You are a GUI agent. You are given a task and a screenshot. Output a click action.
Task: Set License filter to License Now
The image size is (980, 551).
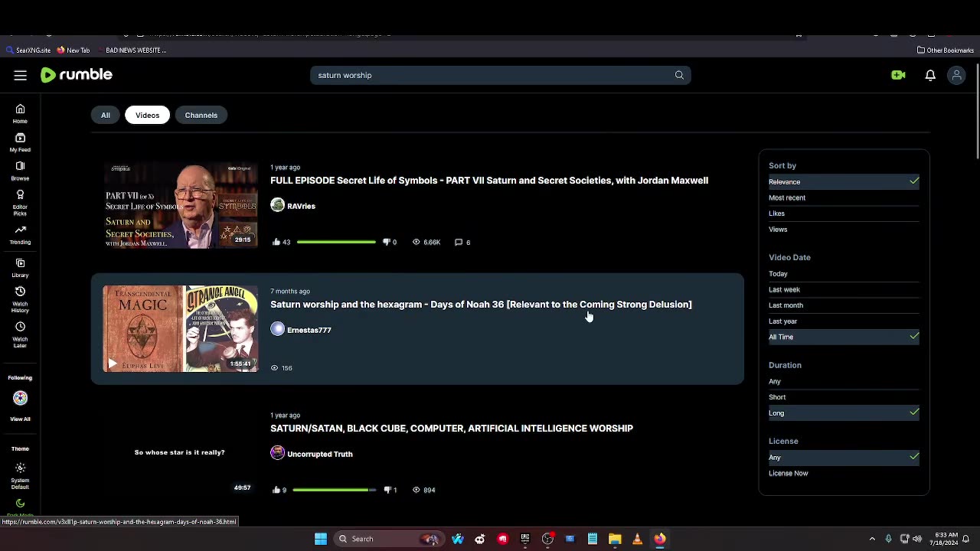[844, 473]
